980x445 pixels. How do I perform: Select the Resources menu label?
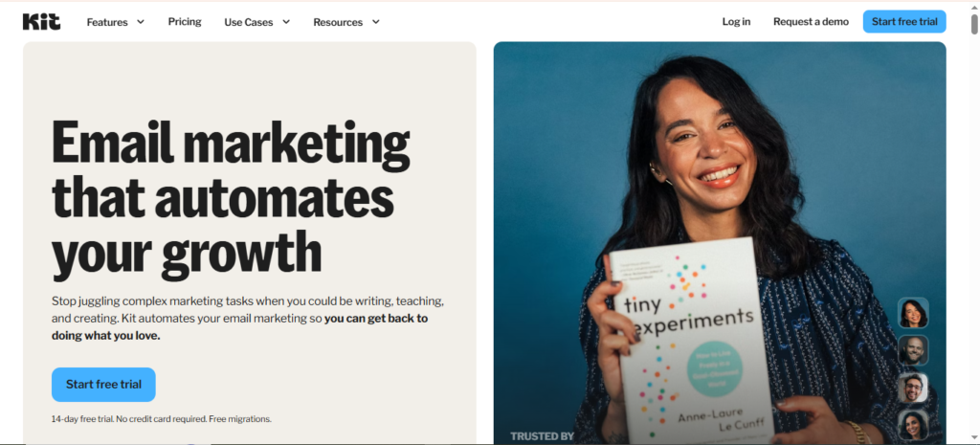[338, 22]
